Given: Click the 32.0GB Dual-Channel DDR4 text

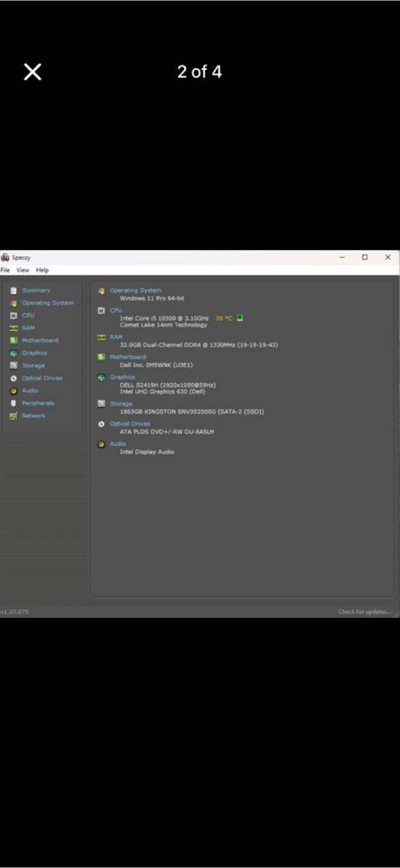Looking at the screenshot, I should click(x=198, y=345).
